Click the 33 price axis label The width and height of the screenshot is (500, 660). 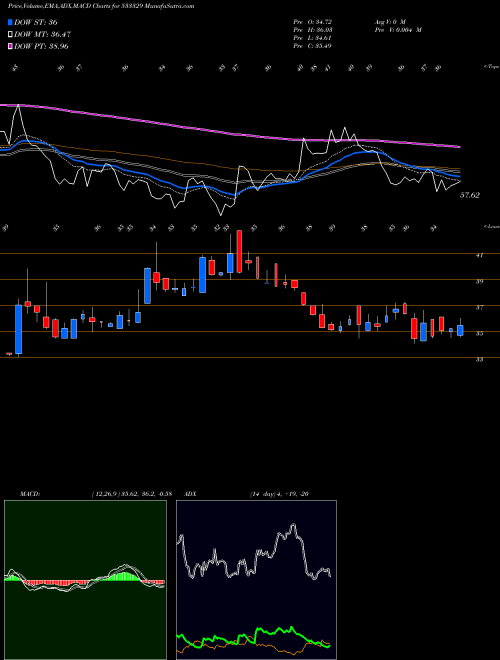(x=479, y=360)
